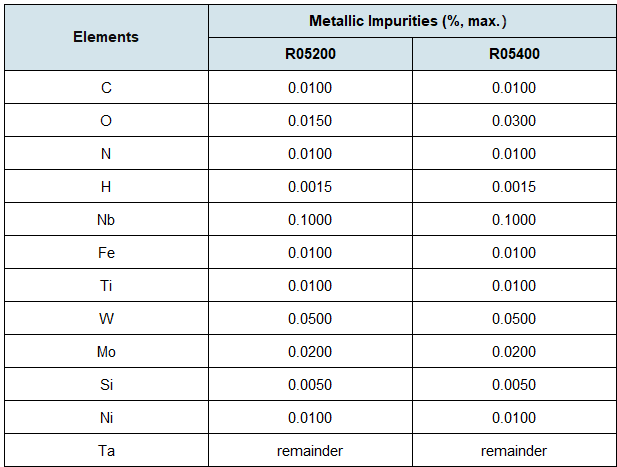Select the Mo element cell
Viewport: 617px width, 467px height.
coord(106,352)
